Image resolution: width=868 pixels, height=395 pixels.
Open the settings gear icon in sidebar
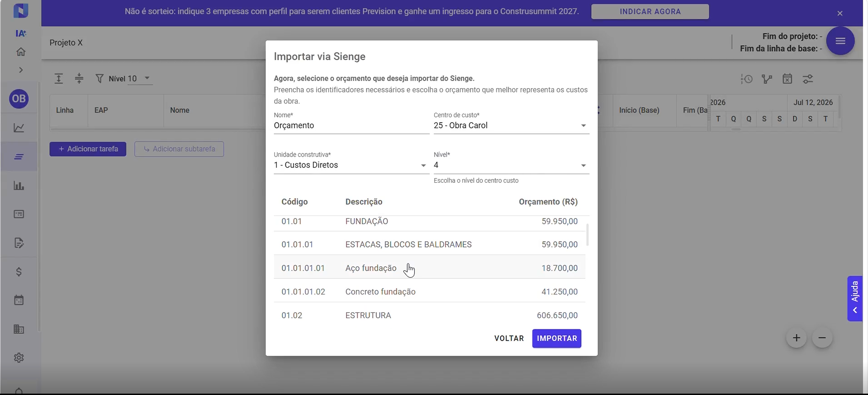pos(19,357)
